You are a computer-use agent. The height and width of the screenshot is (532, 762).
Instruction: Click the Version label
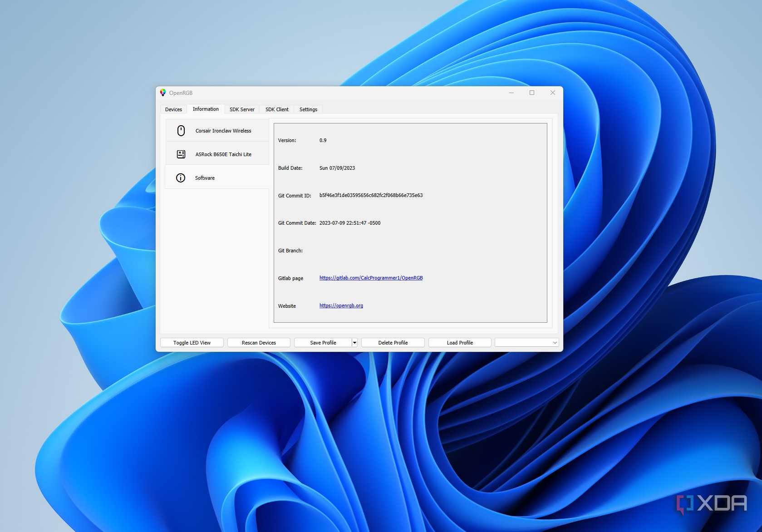287,140
